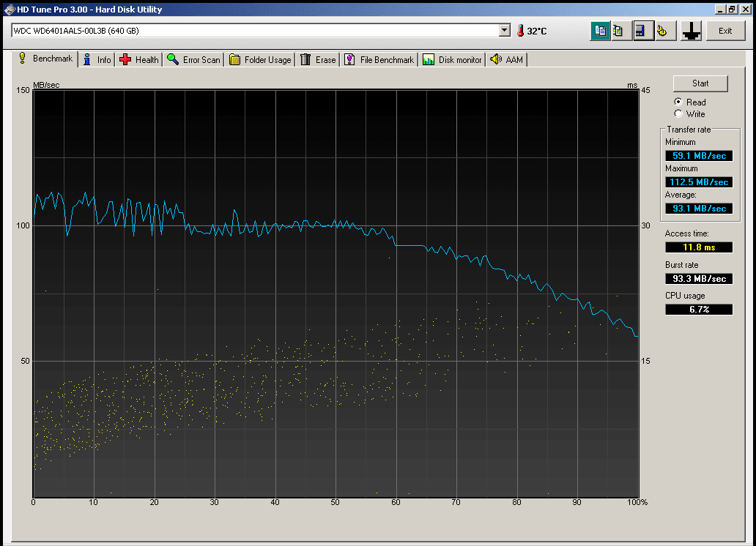Open the options wrench icon
Image resolution: width=756 pixels, height=546 pixels.
(x=663, y=31)
